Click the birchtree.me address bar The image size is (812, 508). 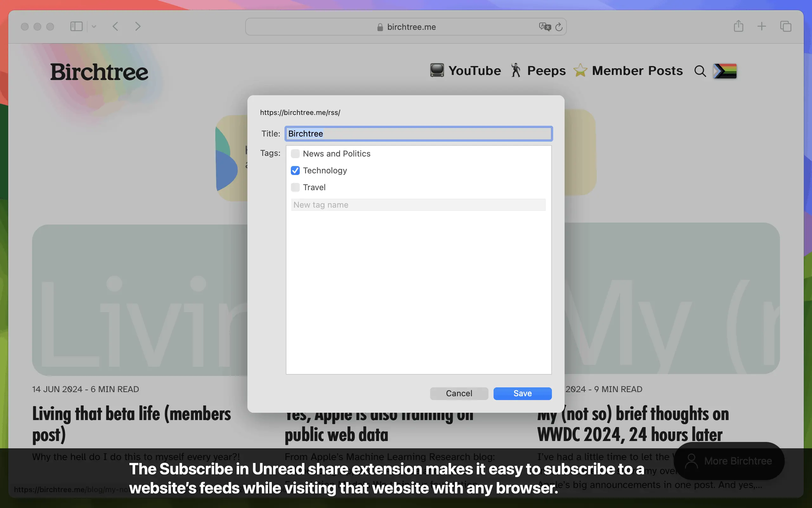(406, 27)
